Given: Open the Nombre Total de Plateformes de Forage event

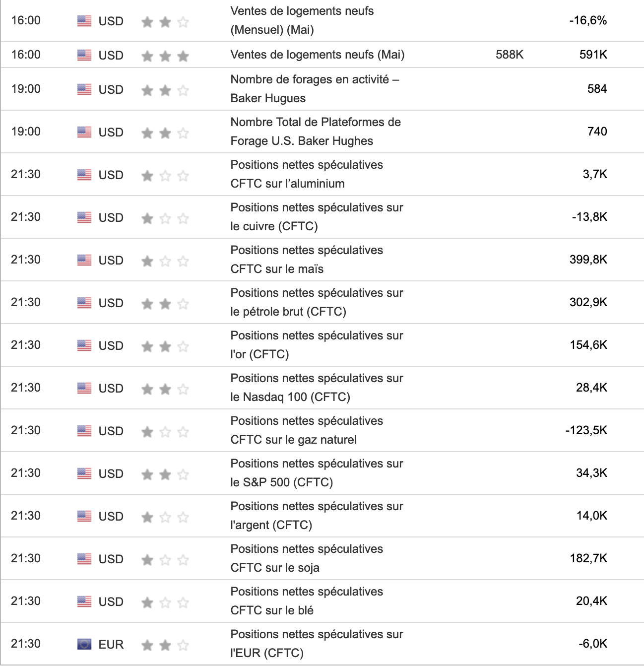Looking at the screenshot, I should pyautogui.click(x=316, y=132).
